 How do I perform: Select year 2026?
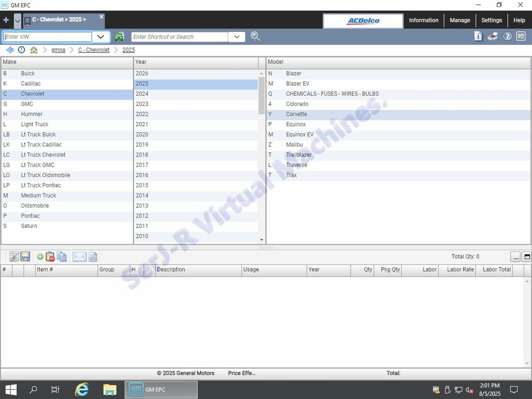(x=196, y=73)
